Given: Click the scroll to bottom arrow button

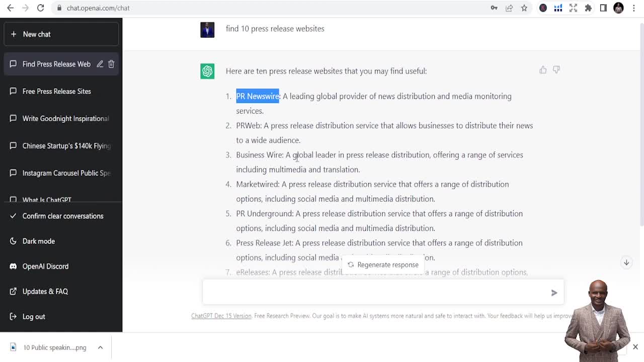Looking at the screenshot, I should click(626, 262).
